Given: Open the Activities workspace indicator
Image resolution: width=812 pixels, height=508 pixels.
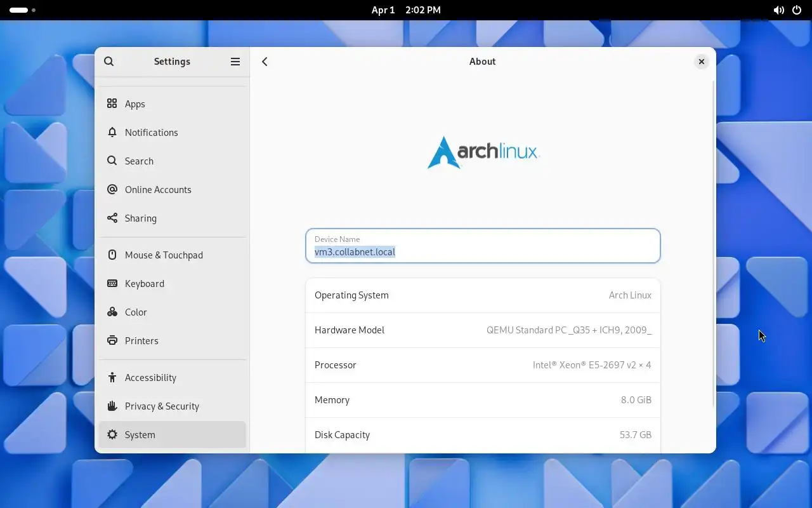Looking at the screenshot, I should click(x=22, y=10).
